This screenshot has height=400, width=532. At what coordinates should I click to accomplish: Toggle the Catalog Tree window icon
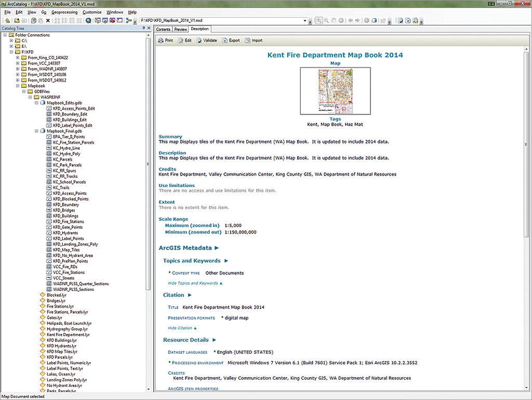pos(98,20)
